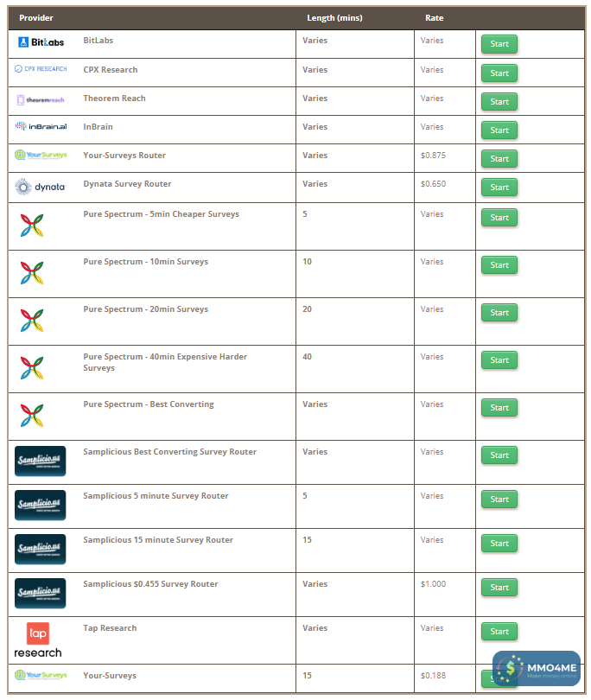Viewport: 591px width, 700px height.
Task: Start the Dynata Survey Router
Action: pos(499,188)
